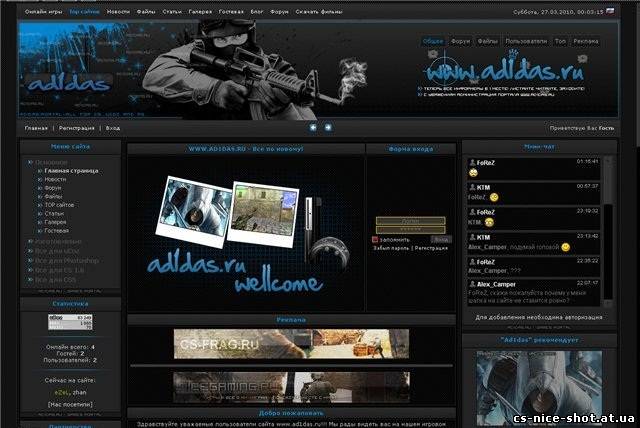Image resolution: width=640 pixels, height=428 pixels.
Task: Click user icon beside KTM 00:57:37 chat message
Action: point(472,187)
